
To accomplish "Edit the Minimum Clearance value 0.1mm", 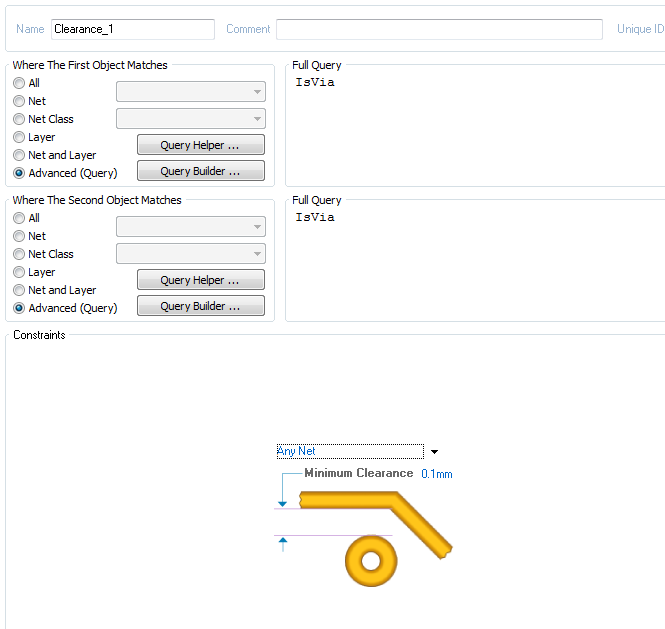I will point(437,474).
